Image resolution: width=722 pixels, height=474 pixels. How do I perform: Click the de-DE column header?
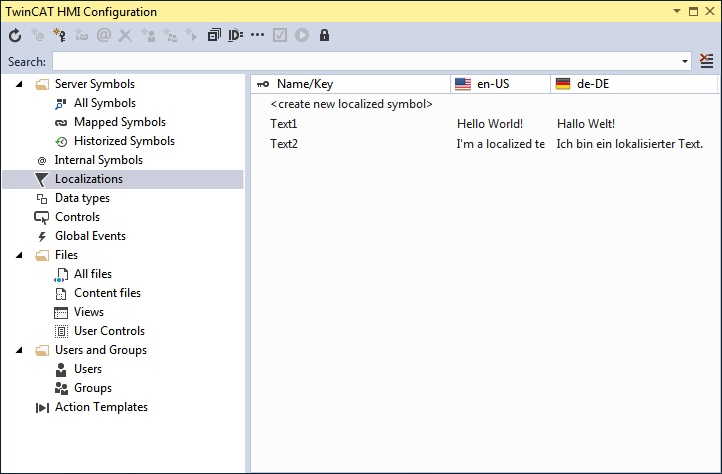point(634,84)
